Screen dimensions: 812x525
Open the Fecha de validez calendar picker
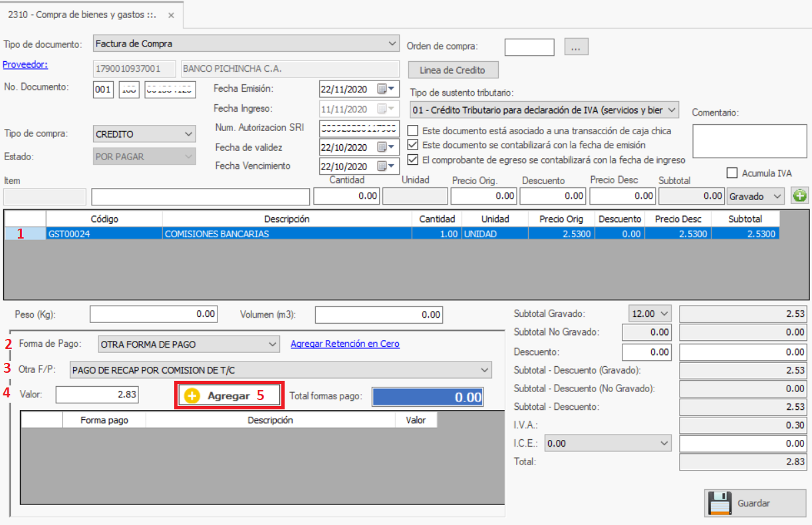click(x=386, y=147)
